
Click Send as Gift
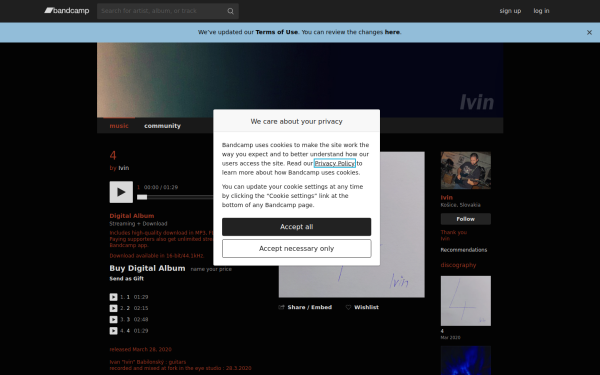(127, 279)
